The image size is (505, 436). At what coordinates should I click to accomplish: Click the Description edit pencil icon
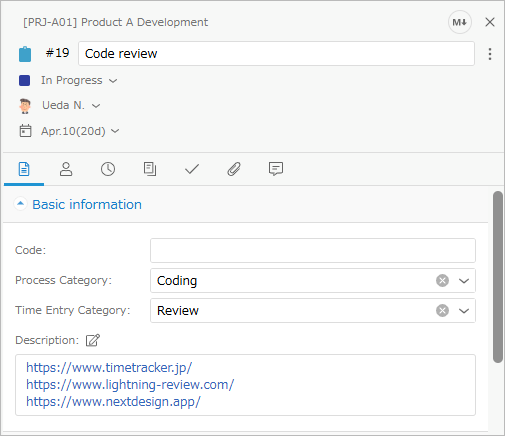coord(93,340)
